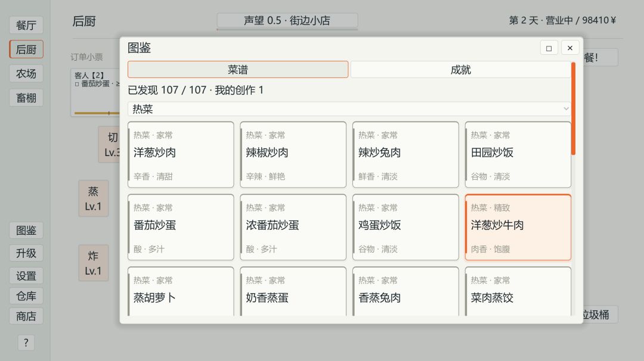Select the 鸡蛋炒饭 recipe card
The image size is (644, 361).
tap(406, 228)
